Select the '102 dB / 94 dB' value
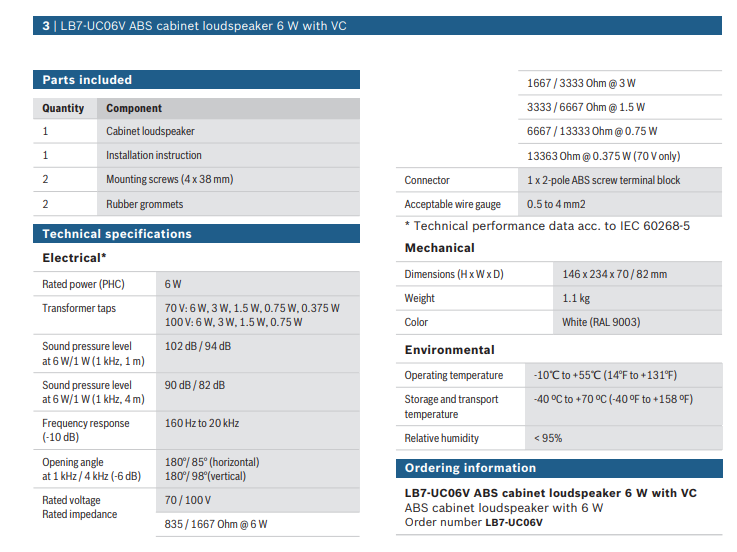Image resolution: width=737 pixels, height=552 pixels. [198, 346]
